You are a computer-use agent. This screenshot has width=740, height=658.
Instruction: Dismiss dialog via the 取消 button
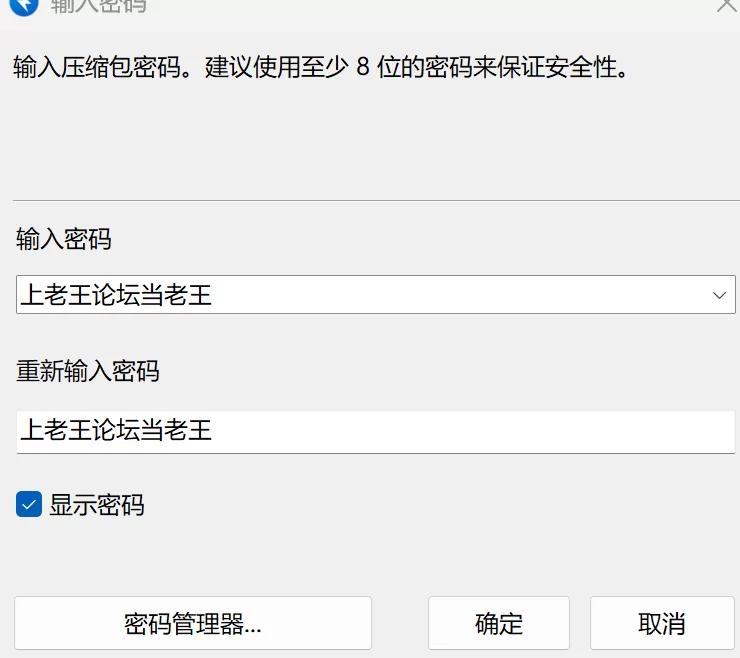(662, 623)
